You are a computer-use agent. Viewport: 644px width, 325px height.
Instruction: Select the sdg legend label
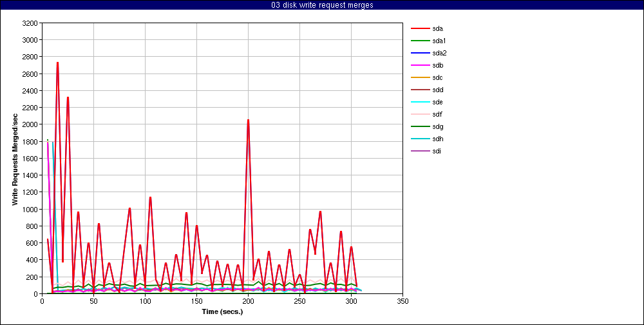click(x=437, y=126)
